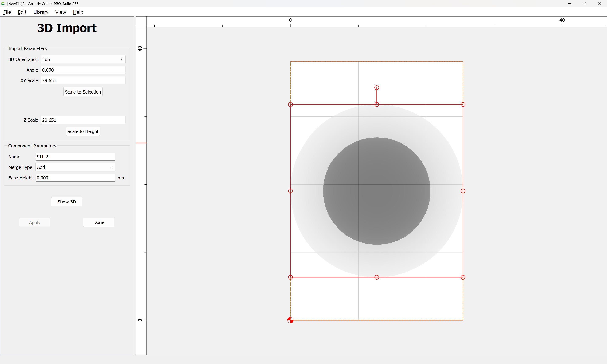Click the rotation handle above the selection box
607x364 pixels.
point(377,88)
